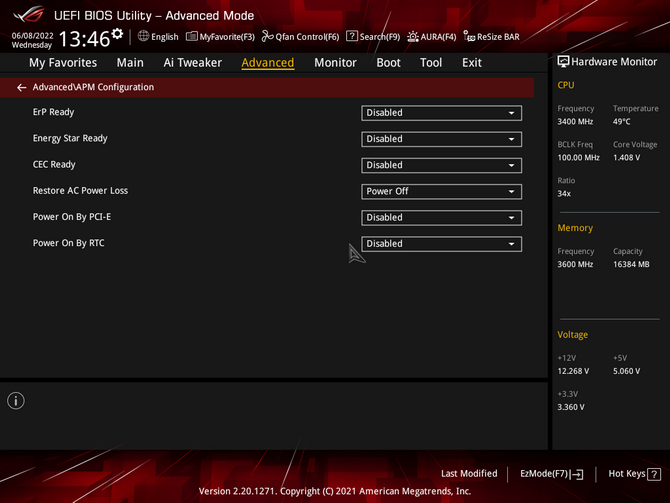Go to the Boot tab
The height and width of the screenshot is (503, 670).
click(x=388, y=62)
